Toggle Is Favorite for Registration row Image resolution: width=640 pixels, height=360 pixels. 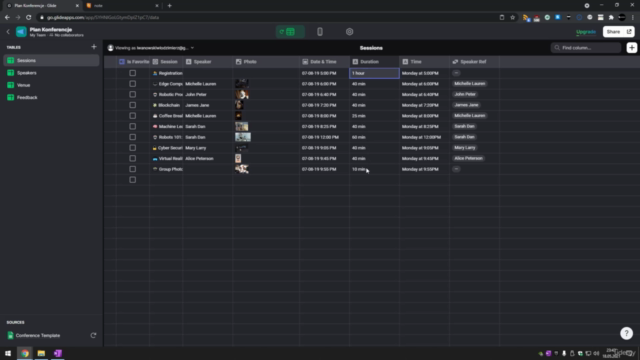click(x=133, y=73)
